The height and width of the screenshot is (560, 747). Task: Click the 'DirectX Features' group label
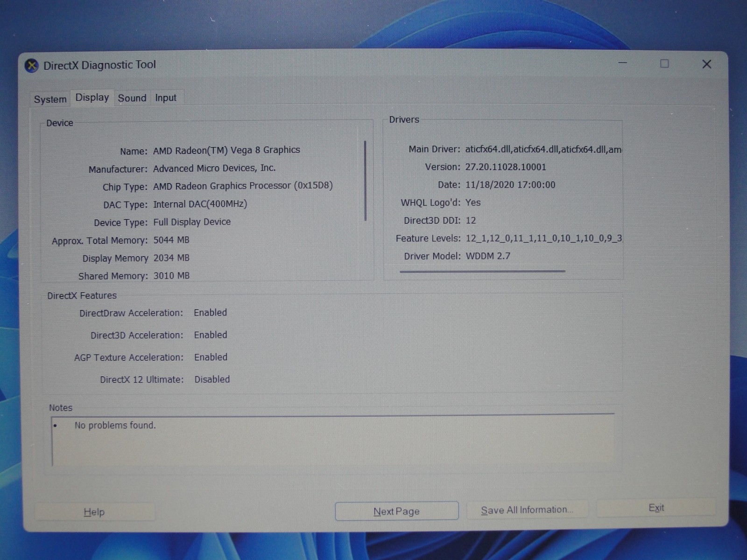[x=82, y=295]
